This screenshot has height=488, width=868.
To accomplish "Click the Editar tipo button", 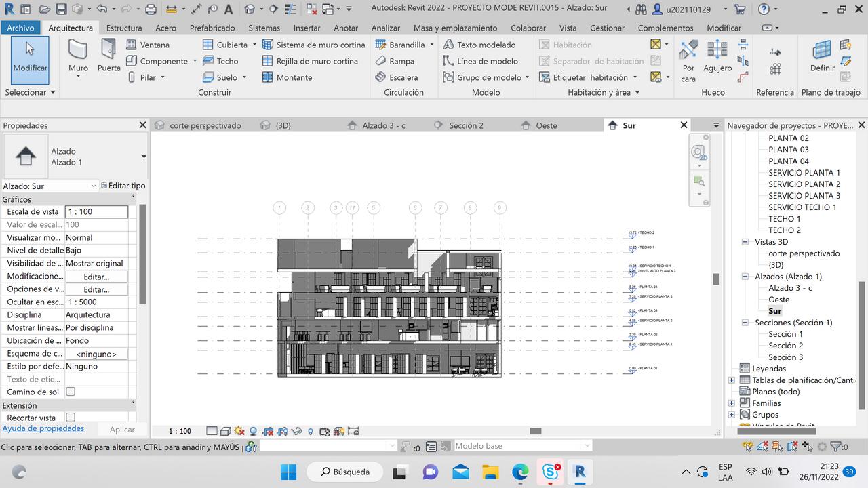I will pos(123,186).
